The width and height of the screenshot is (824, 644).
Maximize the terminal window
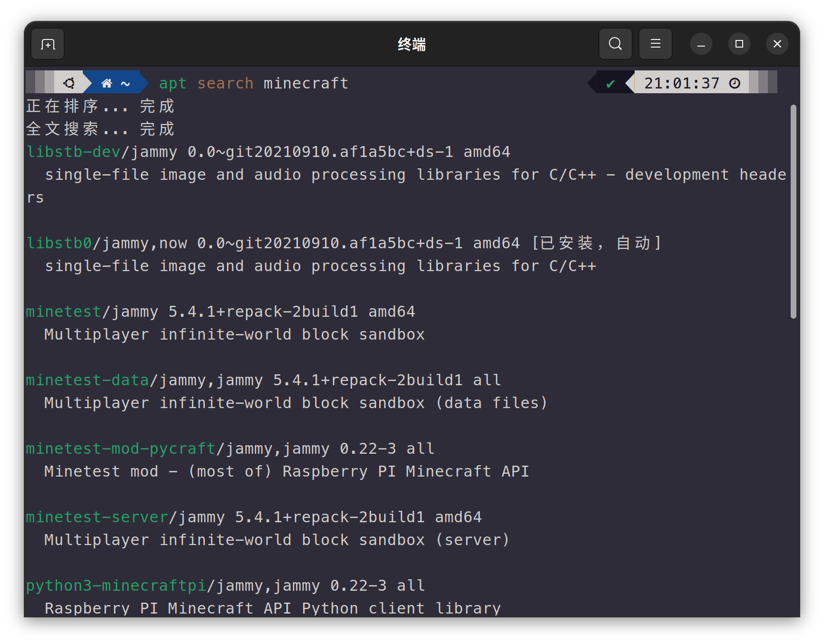coord(739,44)
